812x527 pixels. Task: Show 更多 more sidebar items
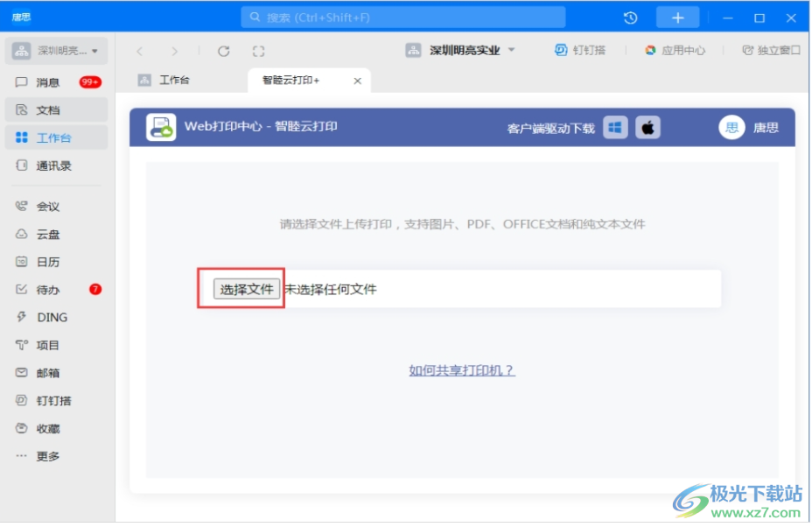(x=56, y=456)
